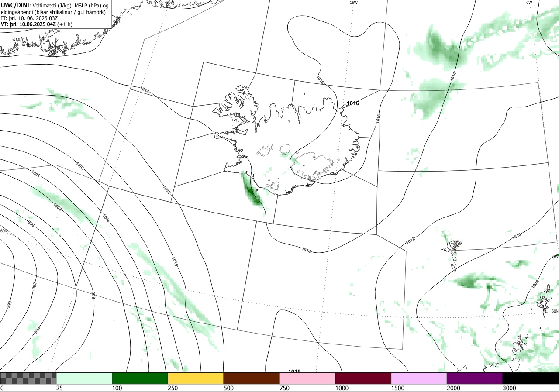Screen dimensions: 559x392
Task: Click the "750" legend value
Action: pyautogui.click(x=284, y=388)
